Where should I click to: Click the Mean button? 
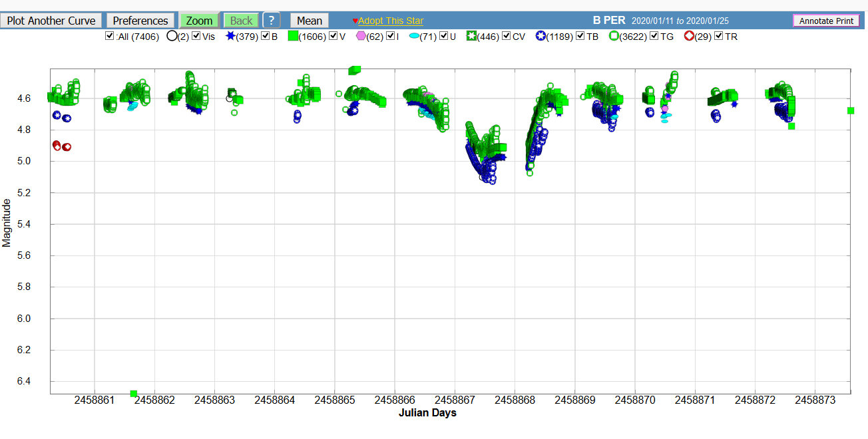click(x=310, y=21)
